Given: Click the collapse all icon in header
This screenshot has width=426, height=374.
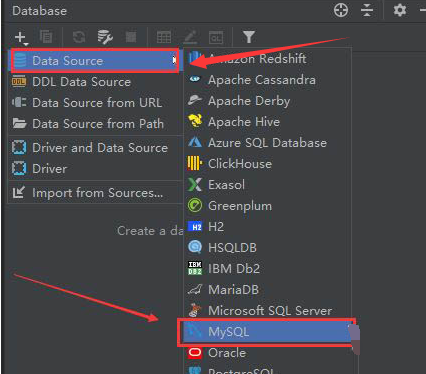Looking at the screenshot, I should (x=367, y=10).
